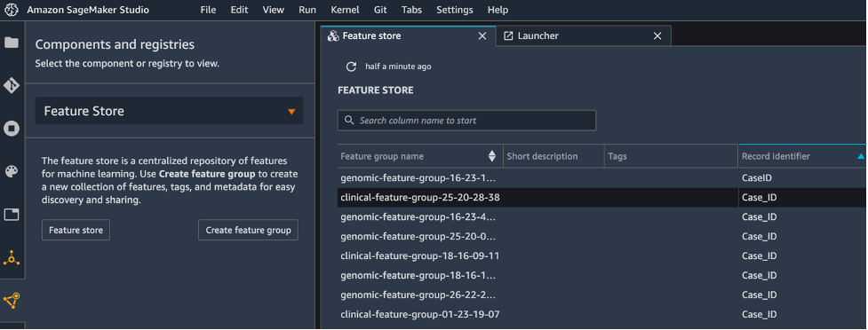Select row genomic-feature-group-16-23-4...
This screenshot has height=330, width=868.
[602, 216]
